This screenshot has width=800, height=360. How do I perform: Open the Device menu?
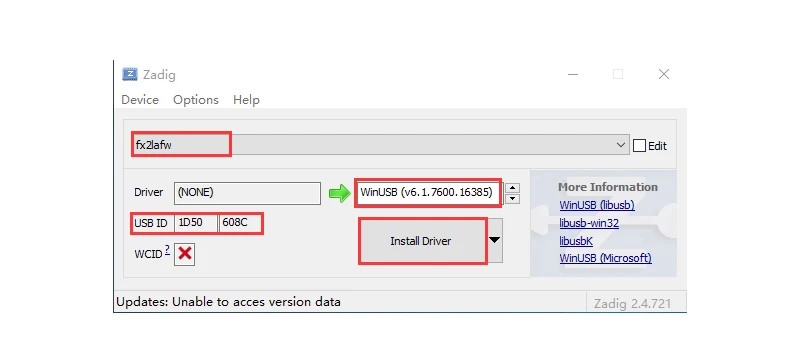click(x=140, y=100)
